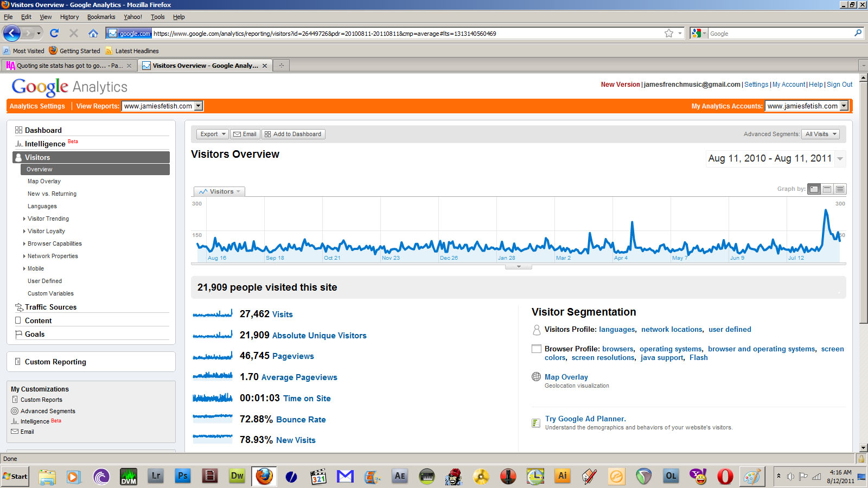Open the History menu

click(69, 17)
